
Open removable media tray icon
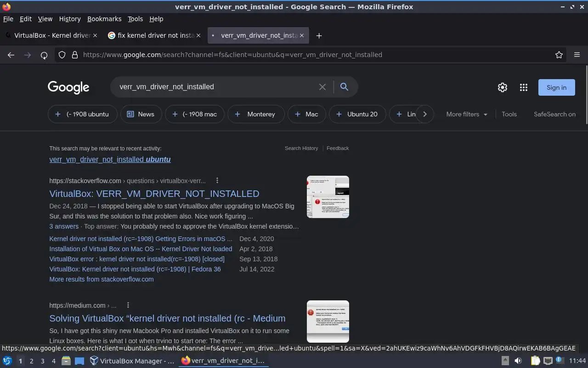505,361
